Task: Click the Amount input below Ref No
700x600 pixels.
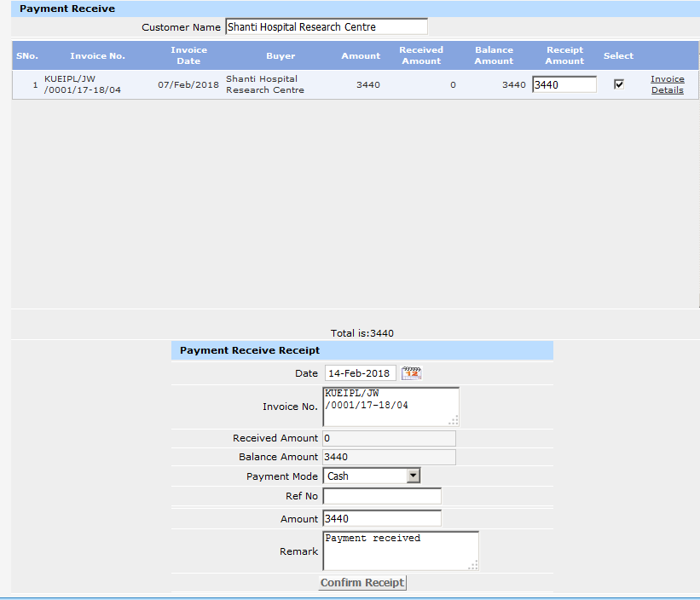Action: coord(382,519)
